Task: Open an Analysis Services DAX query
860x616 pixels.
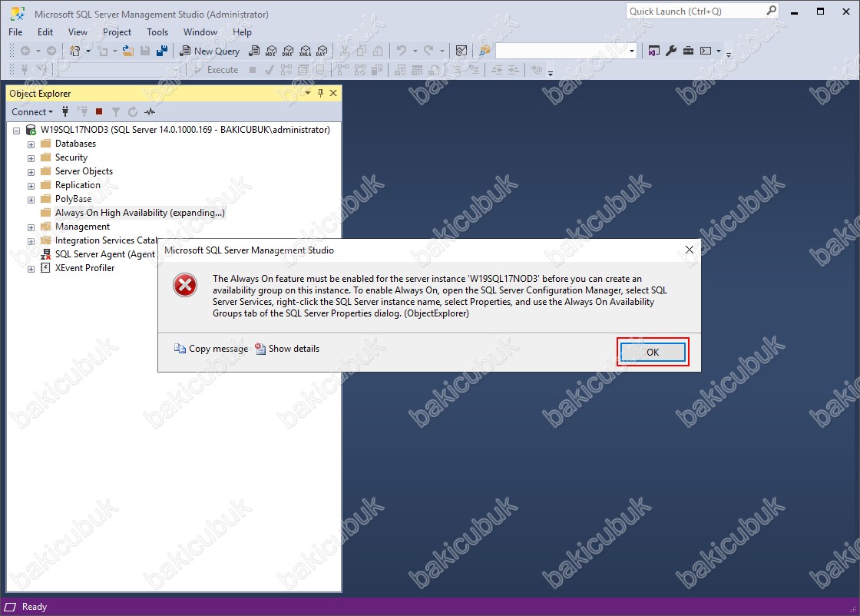Action: pos(322,51)
